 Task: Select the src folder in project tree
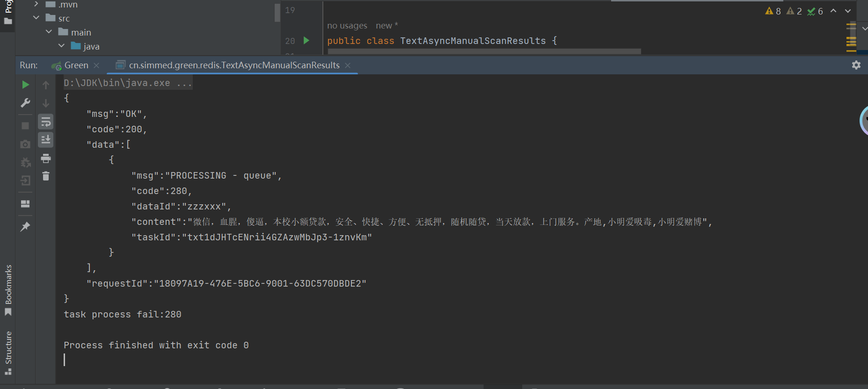pyautogui.click(x=58, y=18)
